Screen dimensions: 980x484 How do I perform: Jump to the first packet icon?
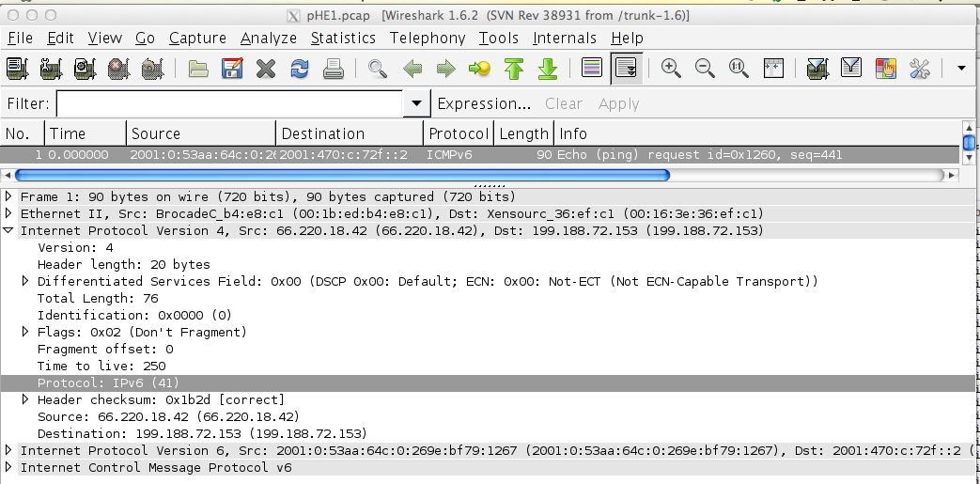coord(513,69)
